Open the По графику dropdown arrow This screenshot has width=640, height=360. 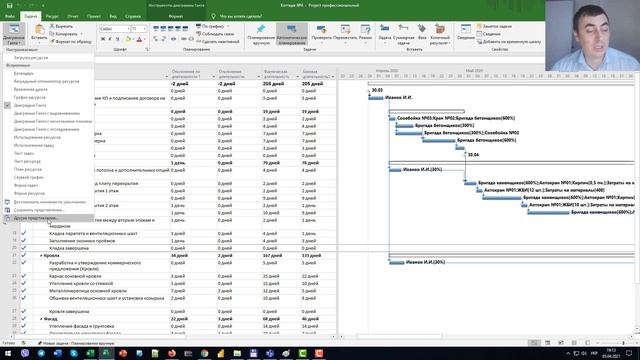(228, 26)
